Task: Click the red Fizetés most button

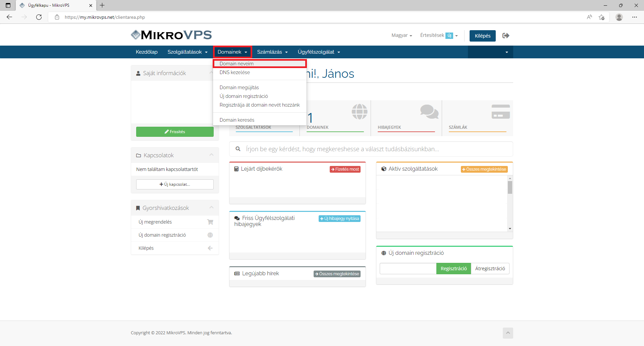Action: pyautogui.click(x=345, y=169)
